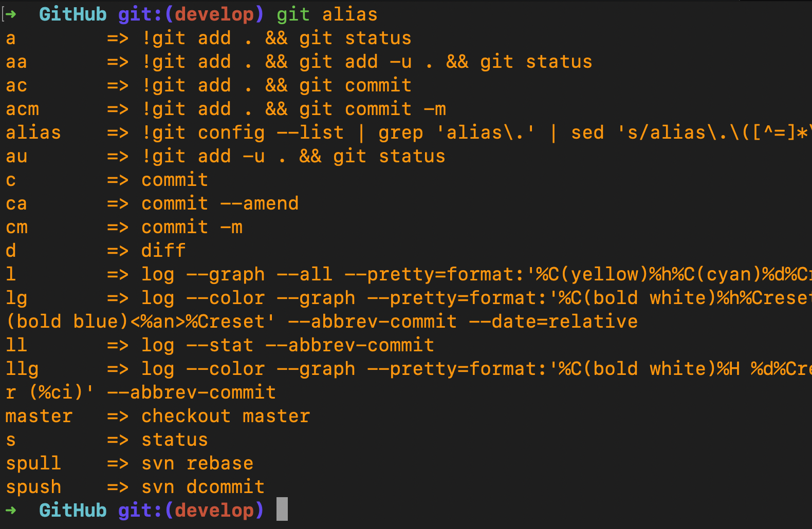Click the 'log --stat --abbrev-commit' command

288,345
